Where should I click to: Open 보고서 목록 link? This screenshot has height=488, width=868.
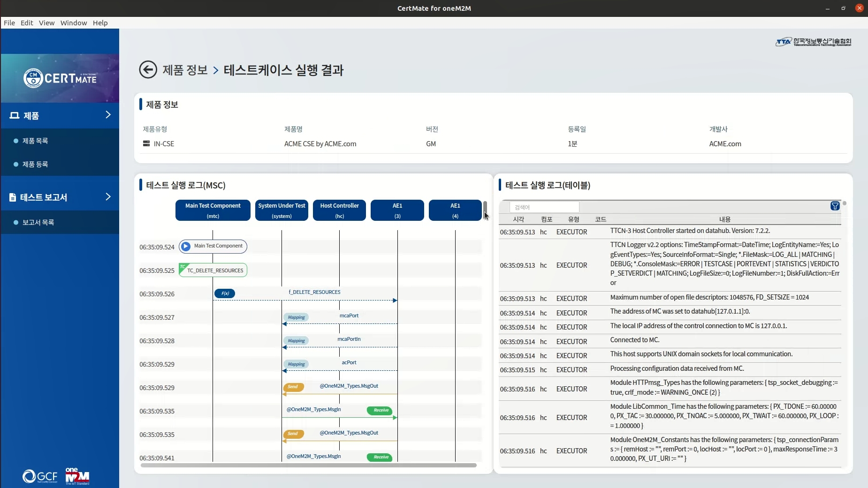[38, 222]
